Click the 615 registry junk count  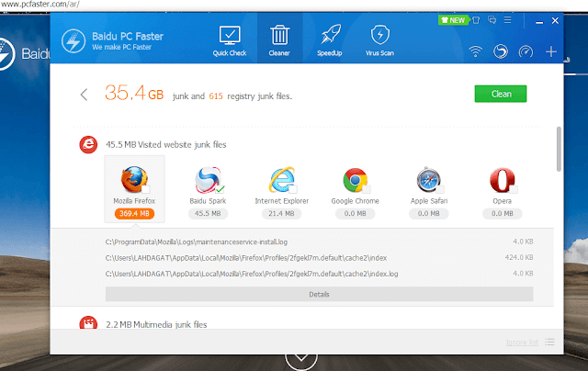(216, 96)
